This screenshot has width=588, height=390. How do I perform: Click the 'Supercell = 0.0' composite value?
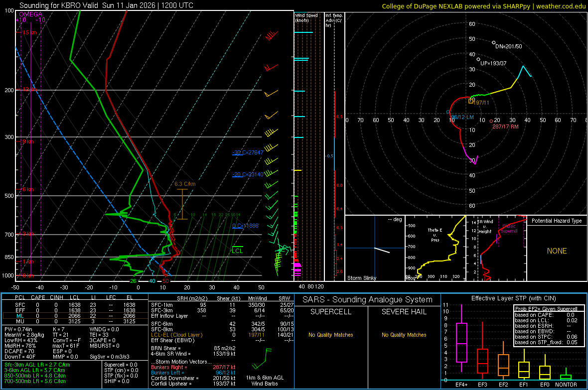(x=121, y=365)
